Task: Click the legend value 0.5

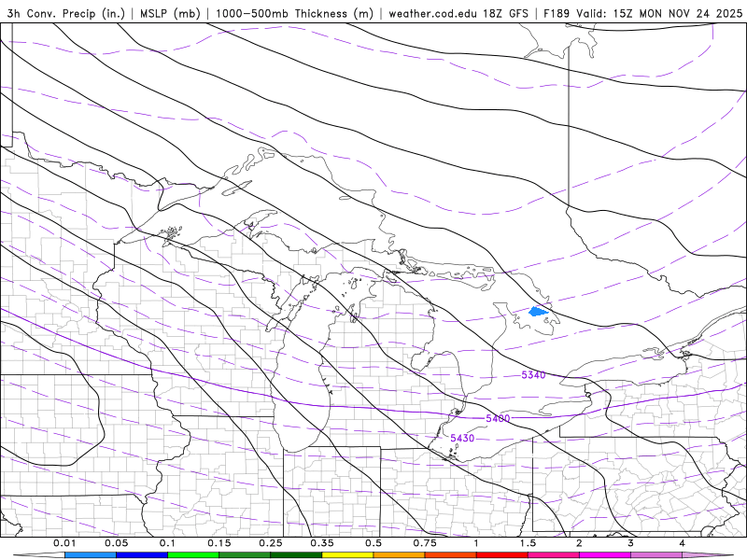Action: [373, 543]
